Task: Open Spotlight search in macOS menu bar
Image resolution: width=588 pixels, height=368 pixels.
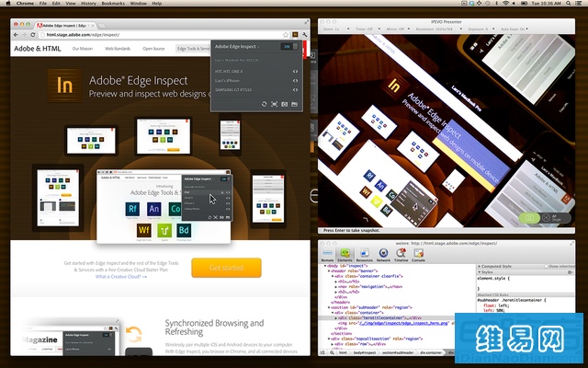Action: tap(569, 3)
